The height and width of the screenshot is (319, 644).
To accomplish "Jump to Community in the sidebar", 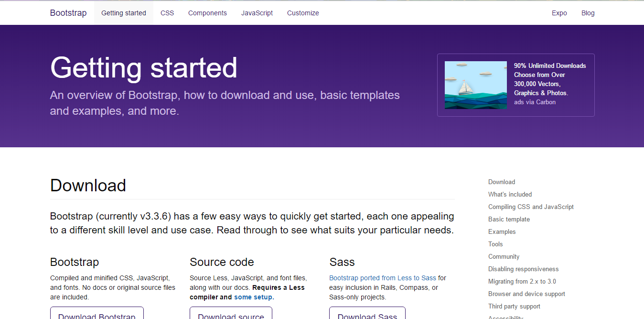I will coord(504,256).
